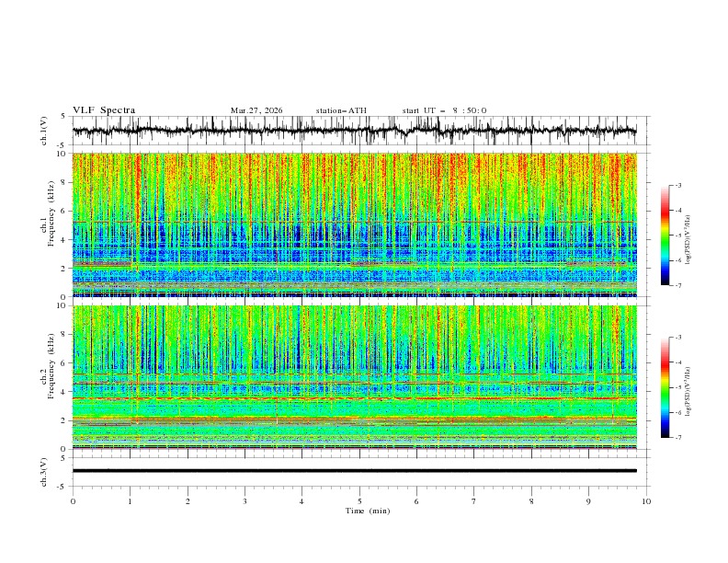Select the date "Mar.27, 2026"
Screen dimensions: 728x563
tap(256, 110)
